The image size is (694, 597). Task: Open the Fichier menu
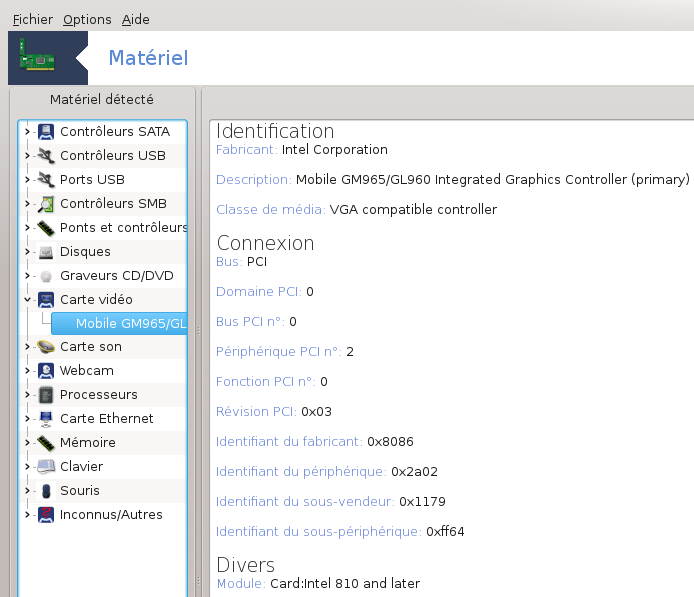32,19
